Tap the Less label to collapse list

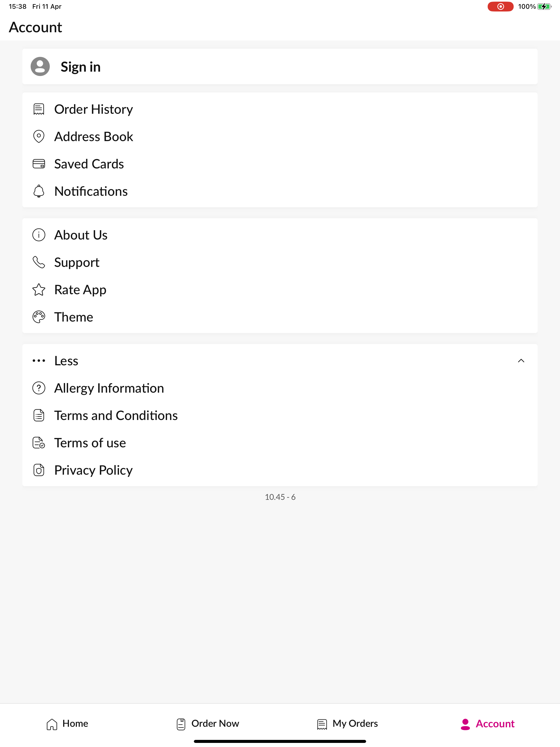coord(66,361)
